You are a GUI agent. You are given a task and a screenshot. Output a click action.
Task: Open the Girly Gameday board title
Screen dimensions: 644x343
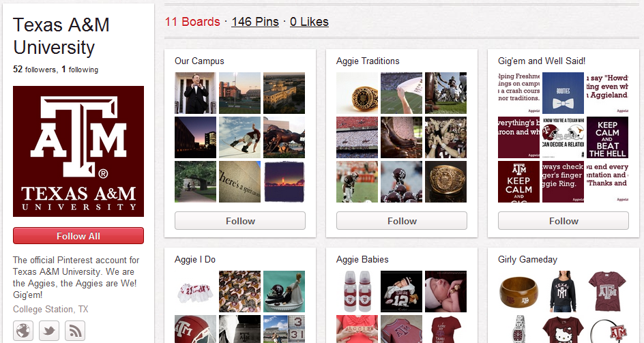527,260
